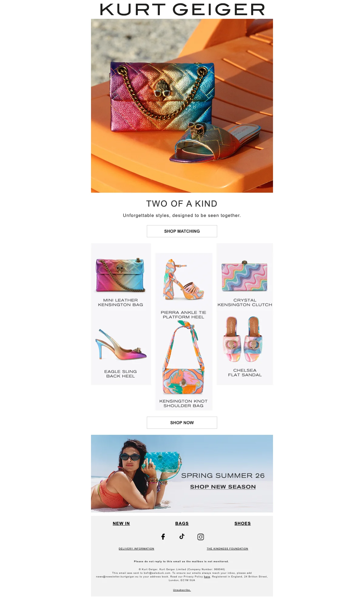Open the Delivery Information link
The width and height of the screenshot is (364, 602).
pos(136,549)
